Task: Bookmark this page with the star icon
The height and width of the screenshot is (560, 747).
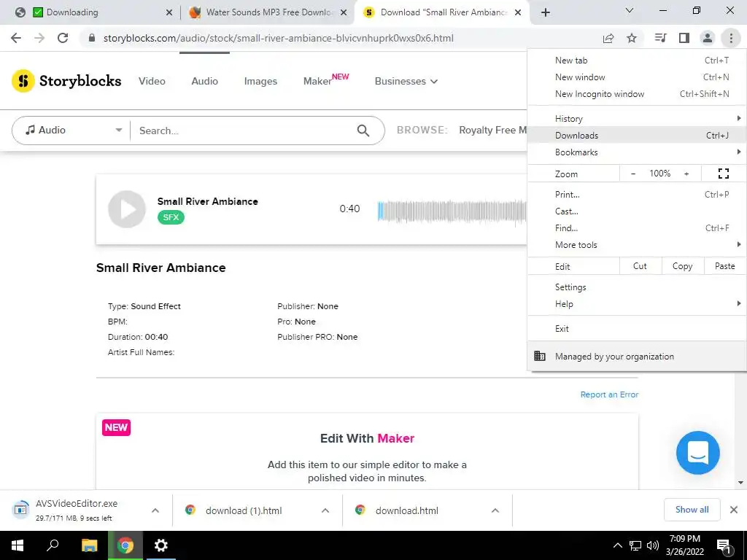Action: (x=632, y=38)
